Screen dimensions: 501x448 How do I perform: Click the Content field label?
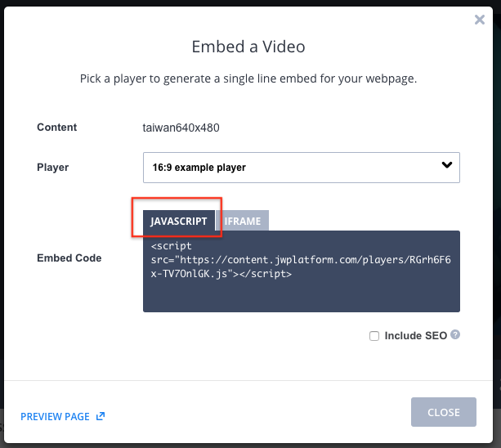point(57,128)
